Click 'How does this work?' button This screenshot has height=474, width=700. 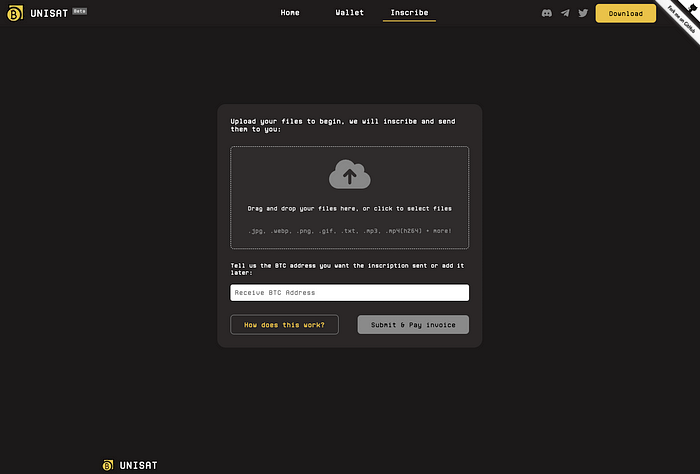point(284,325)
